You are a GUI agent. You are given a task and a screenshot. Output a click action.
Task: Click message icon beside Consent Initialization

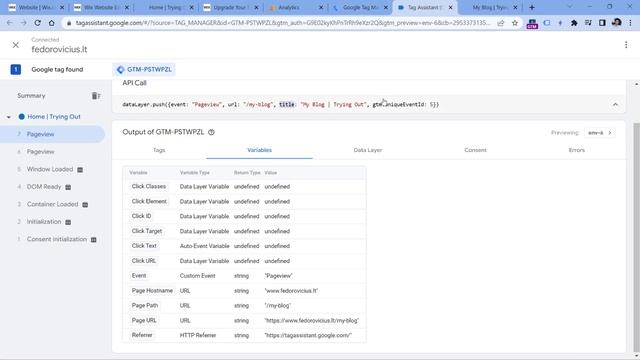[x=93, y=240]
